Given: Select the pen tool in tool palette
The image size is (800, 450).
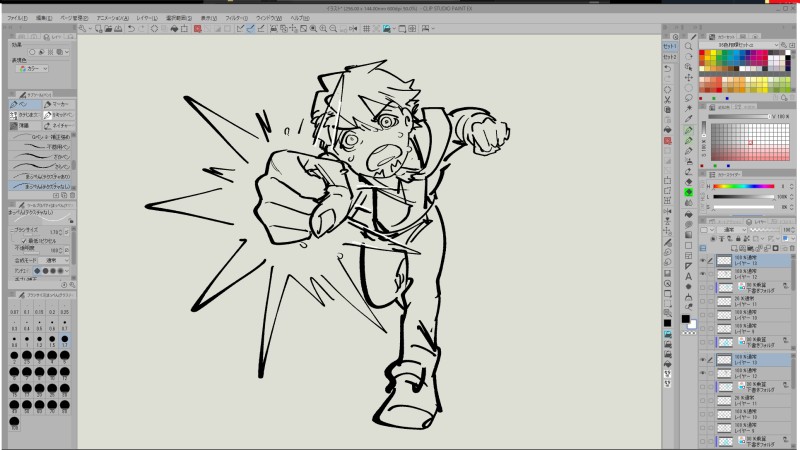Looking at the screenshot, I should coord(688,130).
